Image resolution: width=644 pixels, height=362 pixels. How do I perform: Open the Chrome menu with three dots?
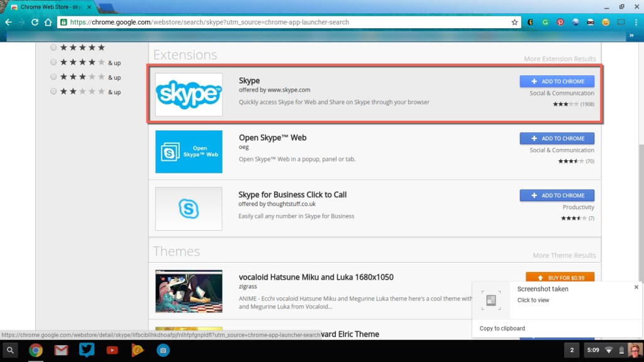(636, 22)
